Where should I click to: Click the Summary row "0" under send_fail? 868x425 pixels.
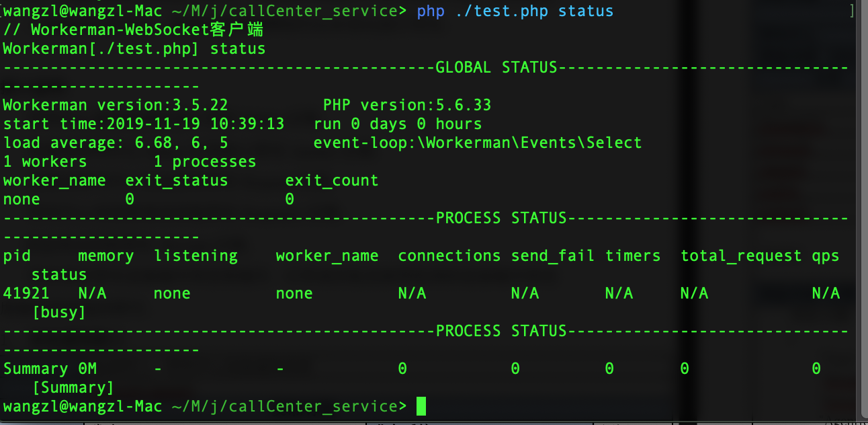[515, 369]
